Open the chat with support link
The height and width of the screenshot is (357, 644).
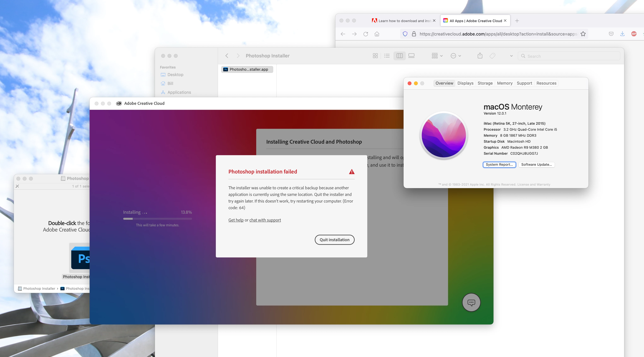tap(265, 220)
